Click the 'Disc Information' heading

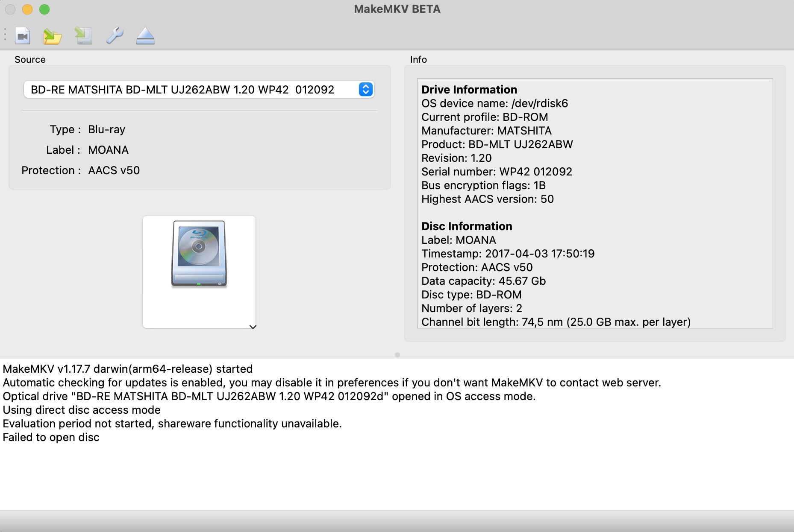(467, 226)
